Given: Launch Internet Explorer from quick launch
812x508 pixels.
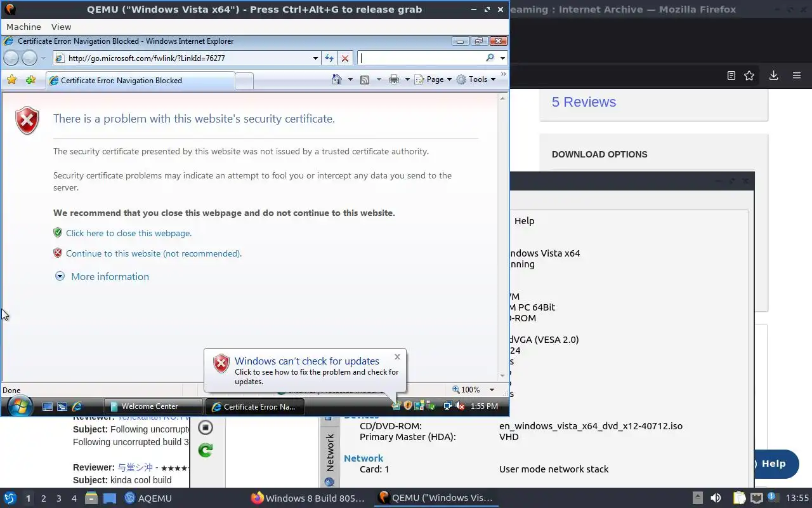Looking at the screenshot, I should (77, 406).
